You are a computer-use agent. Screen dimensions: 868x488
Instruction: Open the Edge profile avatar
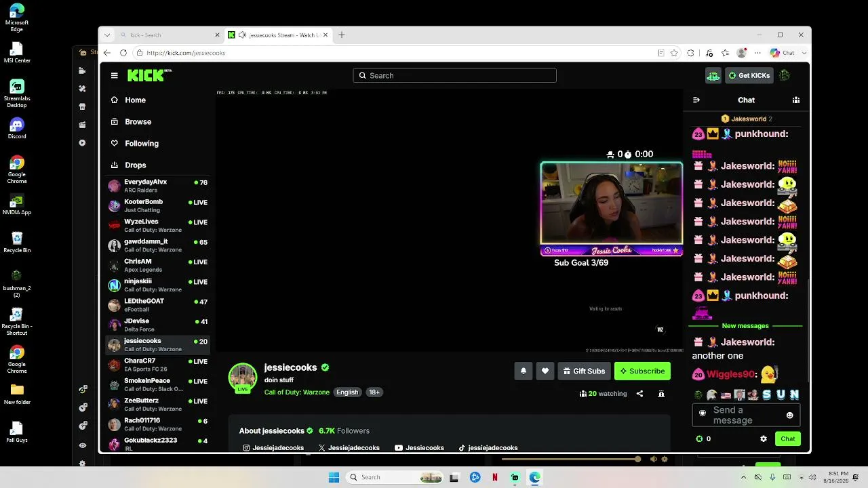pyautogui.click(x=742, y=53)
